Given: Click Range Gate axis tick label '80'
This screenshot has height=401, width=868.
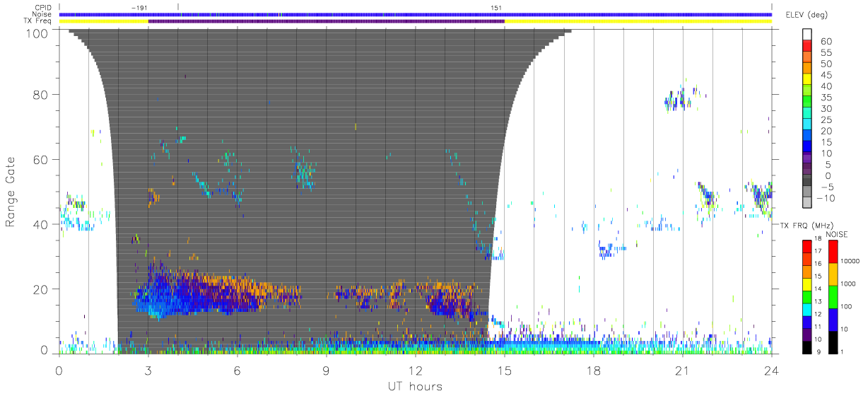Looking at the screenshot, I should click(x=41, y=95).
